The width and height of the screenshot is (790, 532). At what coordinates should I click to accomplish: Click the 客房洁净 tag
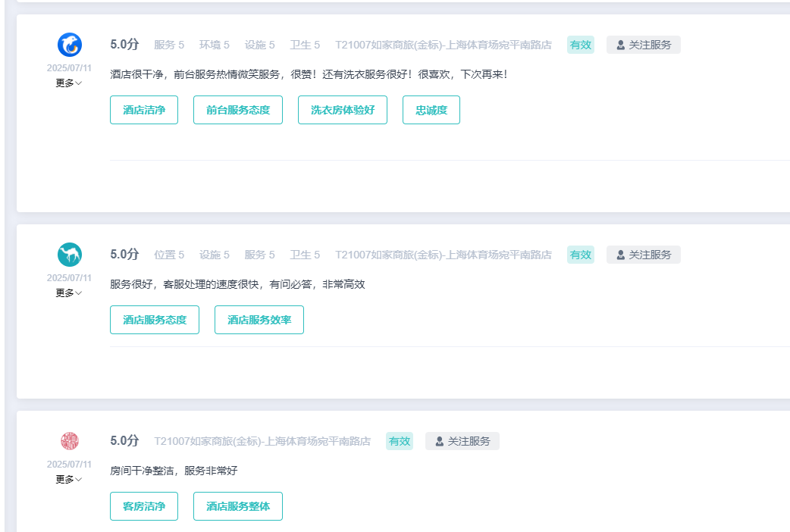click(x=144, y=506)
